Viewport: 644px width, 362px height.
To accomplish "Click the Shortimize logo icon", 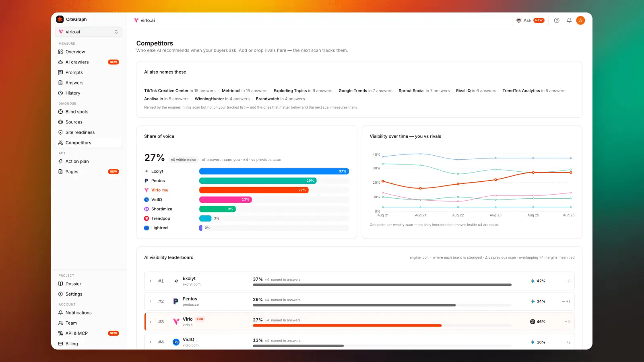I will click(x=147, y=209).
